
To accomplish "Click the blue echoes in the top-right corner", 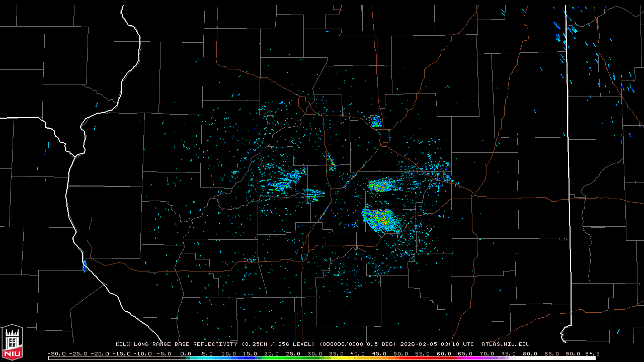I will pos(572,30).
